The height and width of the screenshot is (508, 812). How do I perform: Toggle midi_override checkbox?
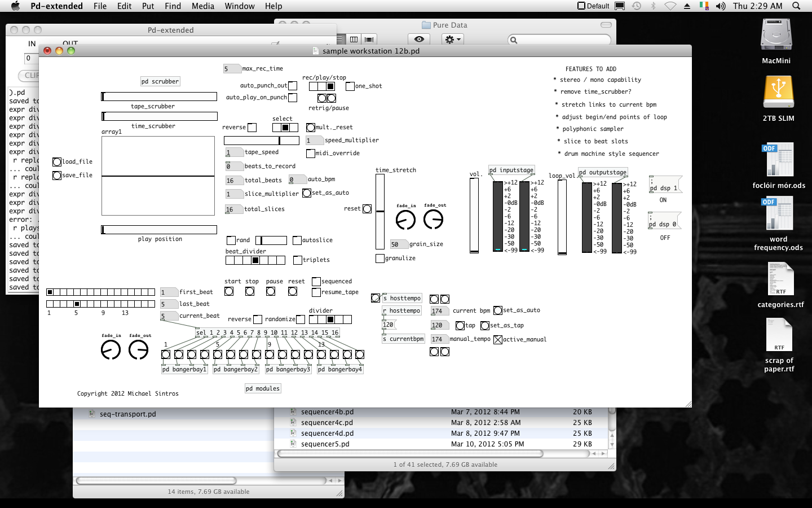(x=311, y=154)
